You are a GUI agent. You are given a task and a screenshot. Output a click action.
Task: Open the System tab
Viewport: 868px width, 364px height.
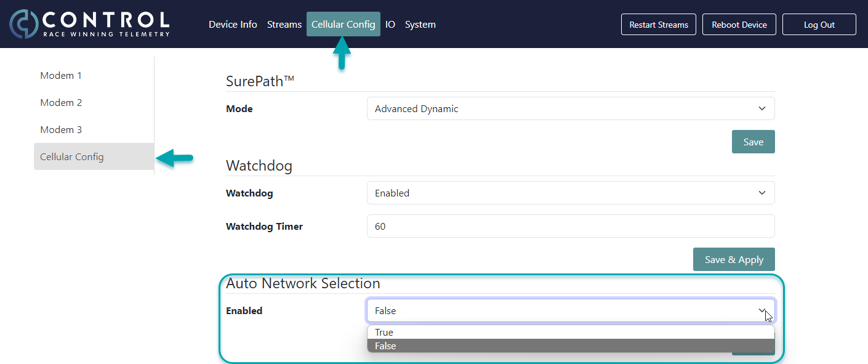click(420, 25)
